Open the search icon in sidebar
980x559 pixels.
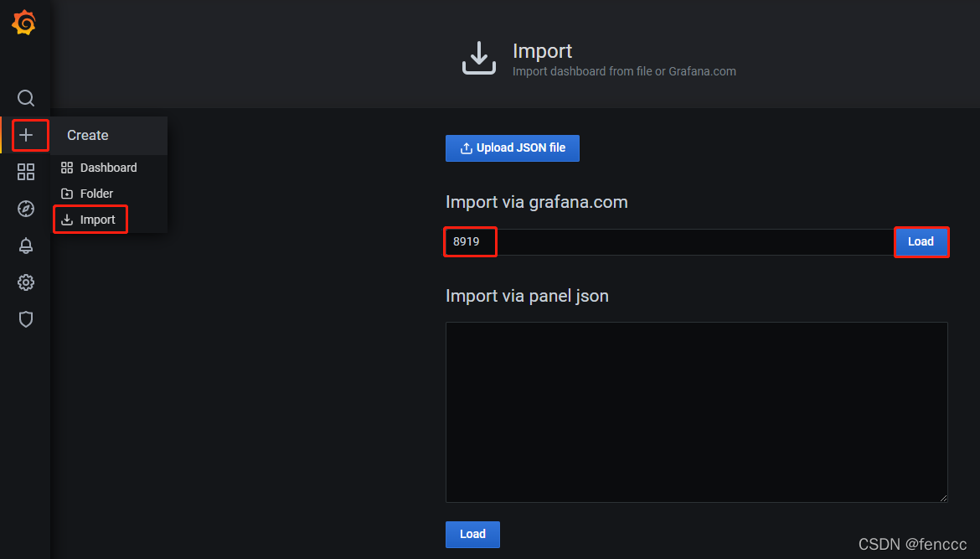[x=26, y=98]
